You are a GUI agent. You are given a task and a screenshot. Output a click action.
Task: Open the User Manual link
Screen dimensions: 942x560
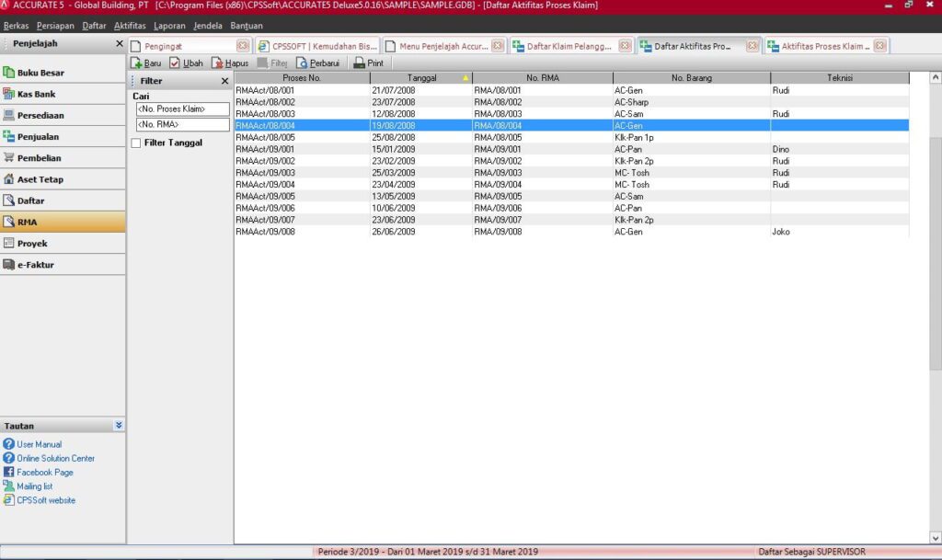pyautogui.click(x=39, y=444)
